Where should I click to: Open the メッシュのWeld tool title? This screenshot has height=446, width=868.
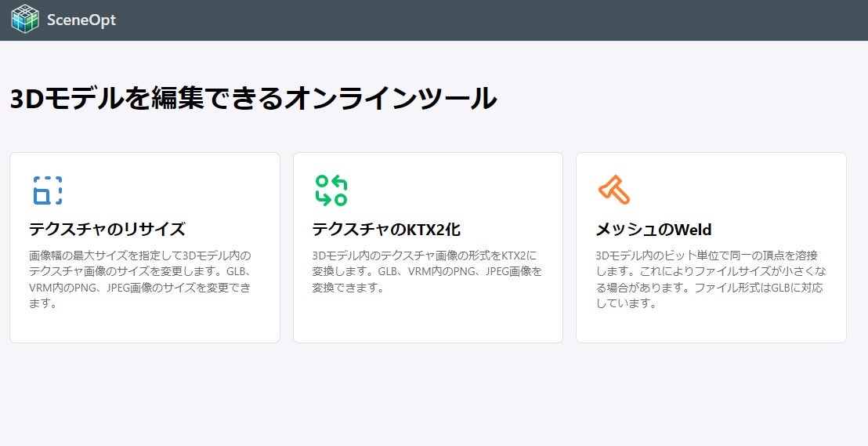pos(653,230)
